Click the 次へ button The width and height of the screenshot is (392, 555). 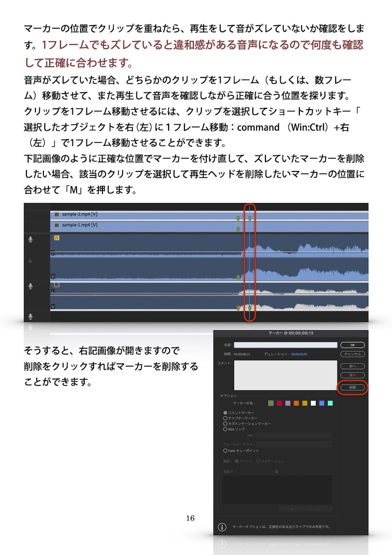[353, 375]
